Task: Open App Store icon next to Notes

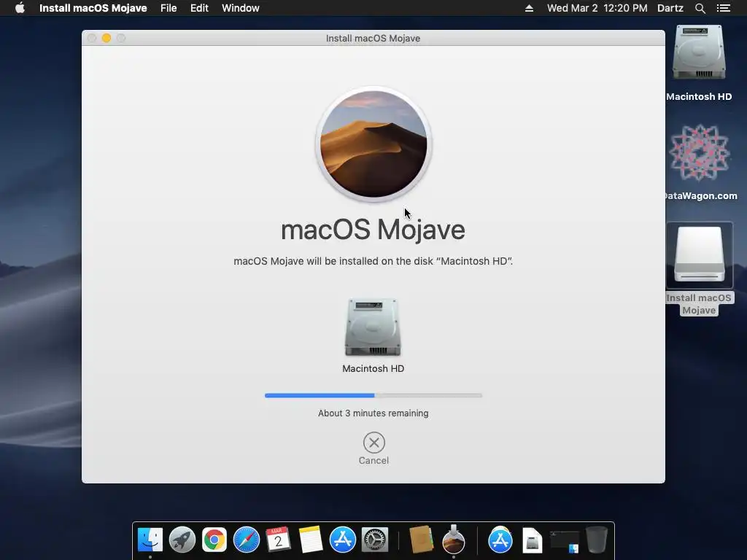Action: coord(343,540)
